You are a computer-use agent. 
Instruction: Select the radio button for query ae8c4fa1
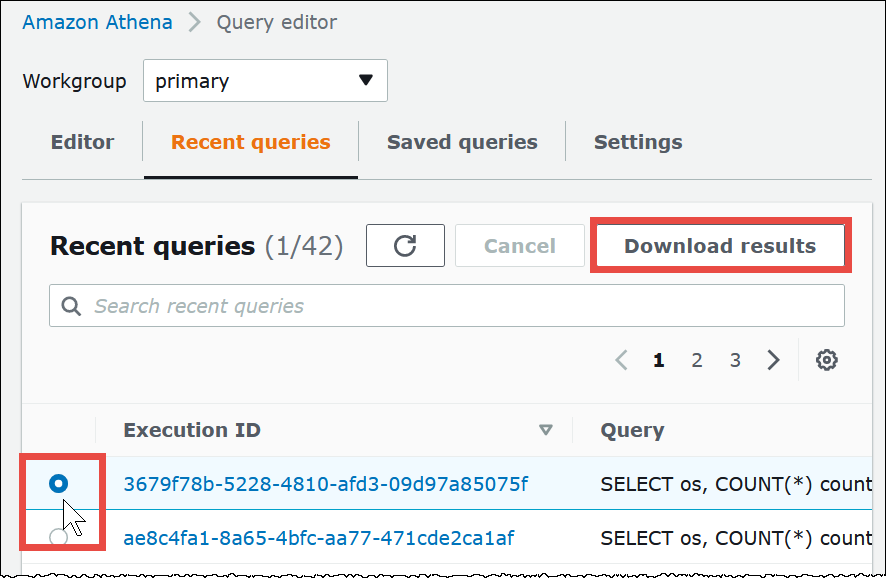tap(59, 538)
